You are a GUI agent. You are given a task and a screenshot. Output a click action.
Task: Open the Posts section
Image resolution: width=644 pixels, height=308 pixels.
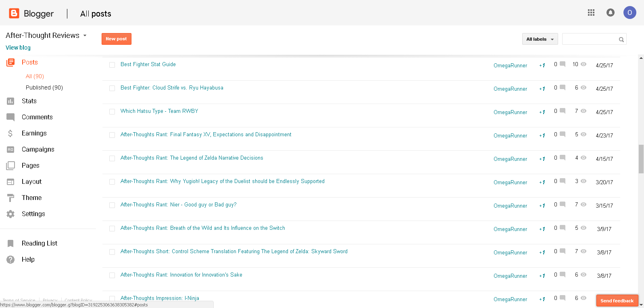(x=30, y=62)
